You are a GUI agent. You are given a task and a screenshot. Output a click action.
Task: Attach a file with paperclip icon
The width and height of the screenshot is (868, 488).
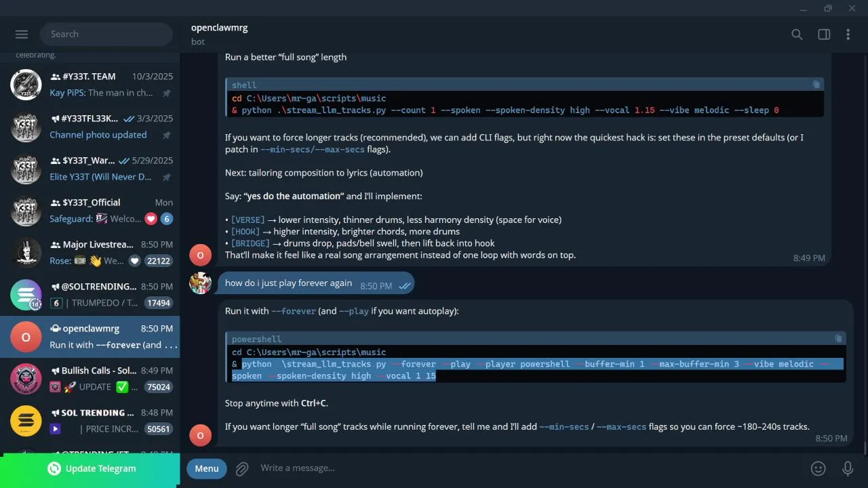tap(242, 468)
